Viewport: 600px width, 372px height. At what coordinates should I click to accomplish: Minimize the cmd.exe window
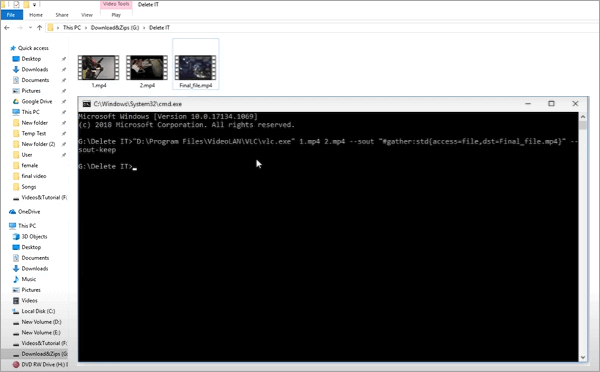pyautogui.click(x=528, y=104)
